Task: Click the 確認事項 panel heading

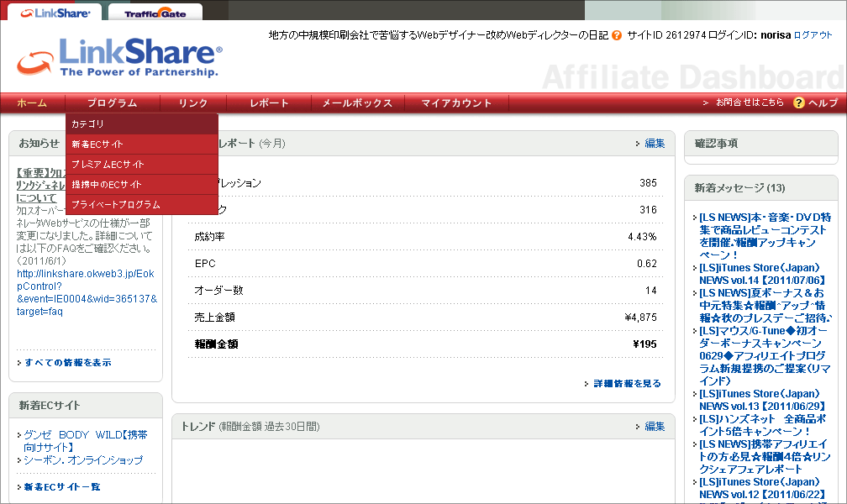Action: 716,143
